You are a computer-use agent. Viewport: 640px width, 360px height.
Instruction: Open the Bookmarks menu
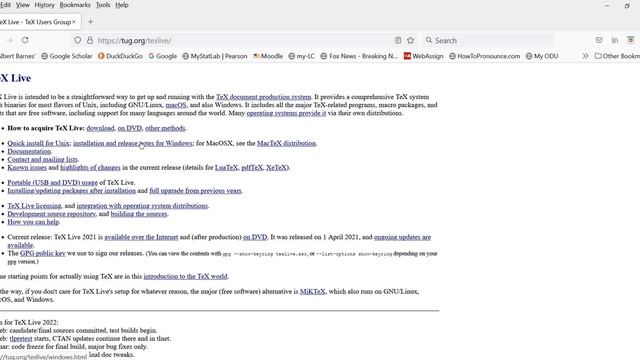click(75, 5)
